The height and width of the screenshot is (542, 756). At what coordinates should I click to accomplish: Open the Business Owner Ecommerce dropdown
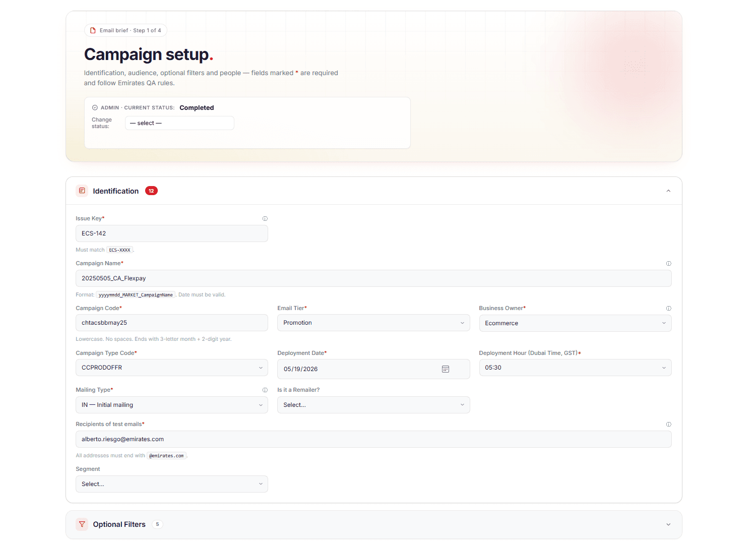pos(575,323)
